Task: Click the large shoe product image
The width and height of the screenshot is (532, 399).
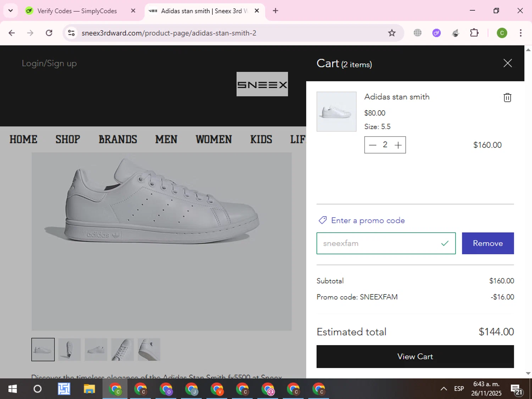Action: coord(161,242)
